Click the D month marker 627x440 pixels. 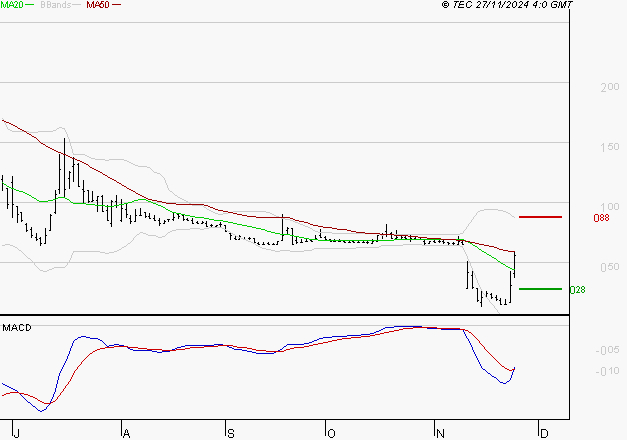544,434
